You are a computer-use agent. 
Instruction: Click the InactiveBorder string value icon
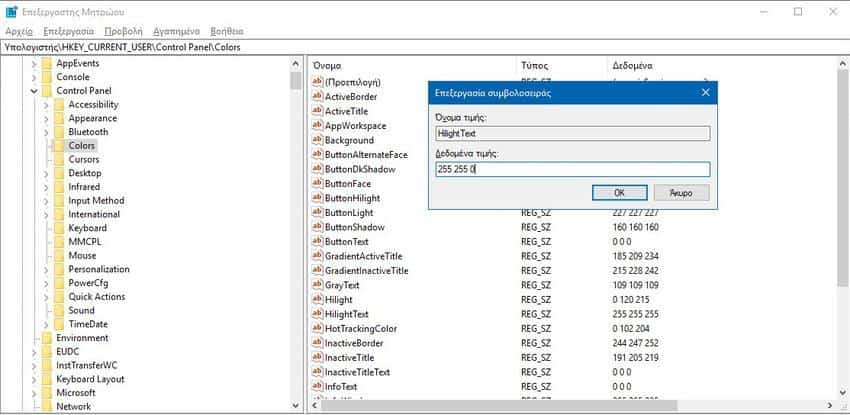318,343
